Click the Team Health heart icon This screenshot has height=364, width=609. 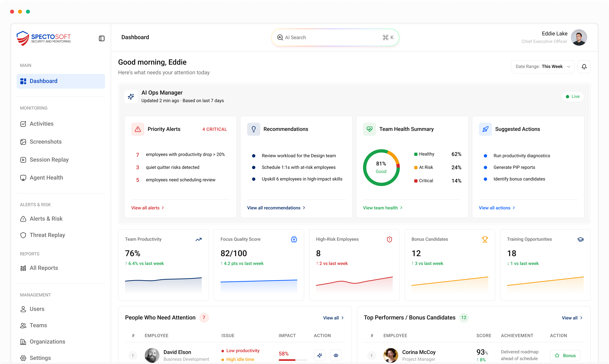[369, 129]
